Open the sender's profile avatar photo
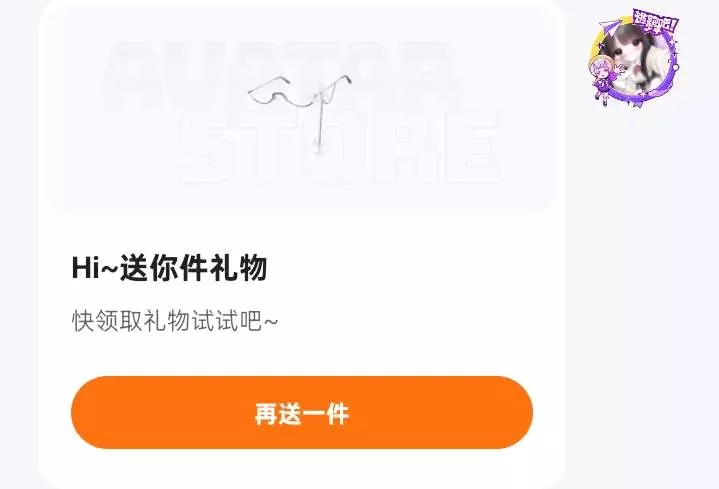 (637, 60)
